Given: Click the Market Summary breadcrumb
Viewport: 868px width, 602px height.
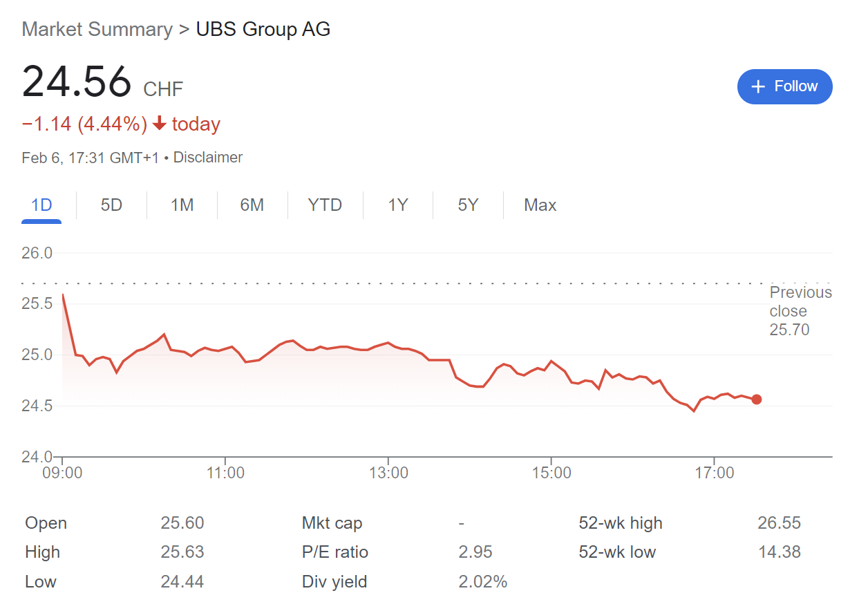Looking at the screenshot, I should [97, 30].
